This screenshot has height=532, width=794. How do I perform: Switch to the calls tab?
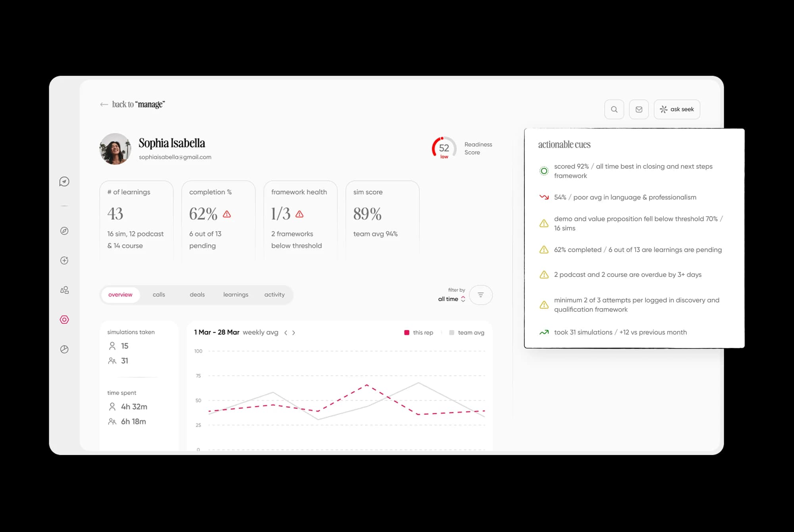[159, 295]
